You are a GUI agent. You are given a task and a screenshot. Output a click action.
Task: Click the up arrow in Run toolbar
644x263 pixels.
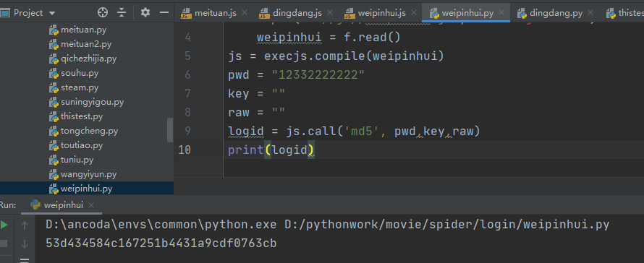tap(25, 225)
